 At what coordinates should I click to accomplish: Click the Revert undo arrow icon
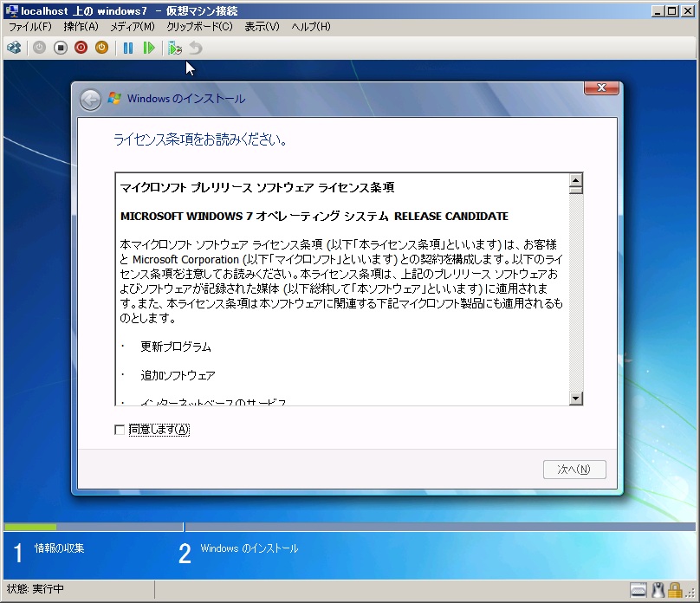click(196, 48)
